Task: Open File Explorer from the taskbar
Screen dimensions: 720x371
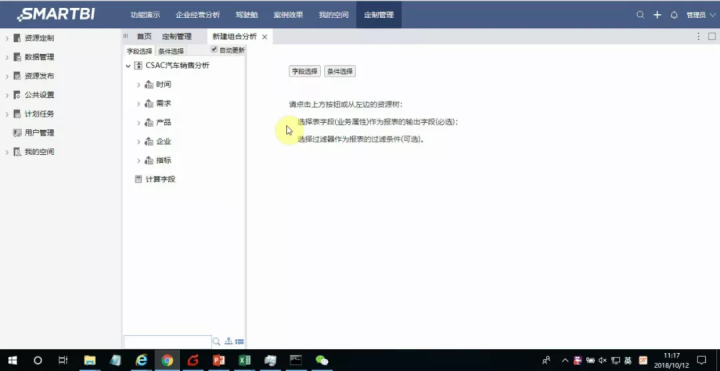Action: click(x=90, y=360)
